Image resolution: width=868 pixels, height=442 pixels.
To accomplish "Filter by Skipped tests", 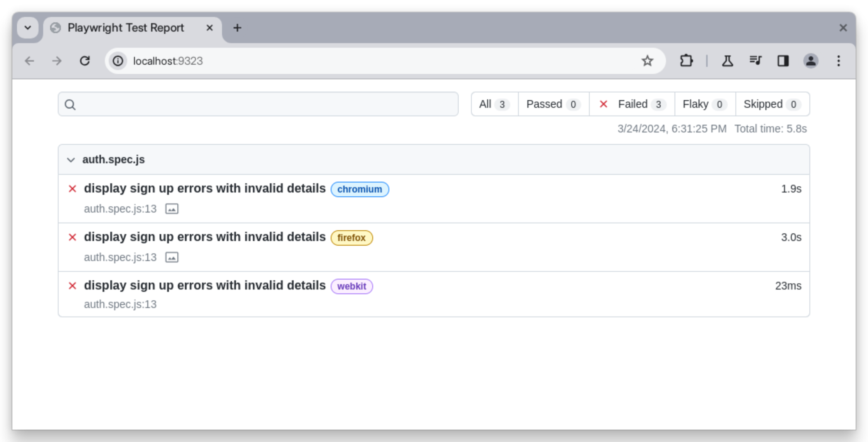I will 772,104.
